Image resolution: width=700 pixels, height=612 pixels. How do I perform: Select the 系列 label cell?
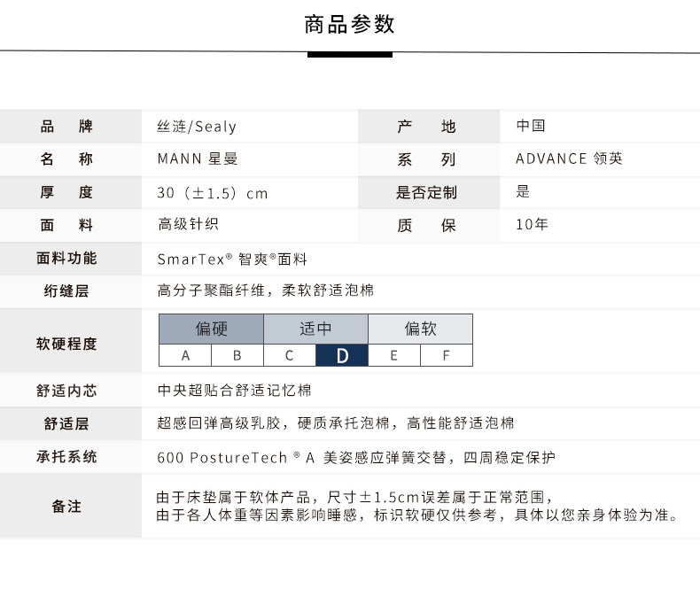429,159
